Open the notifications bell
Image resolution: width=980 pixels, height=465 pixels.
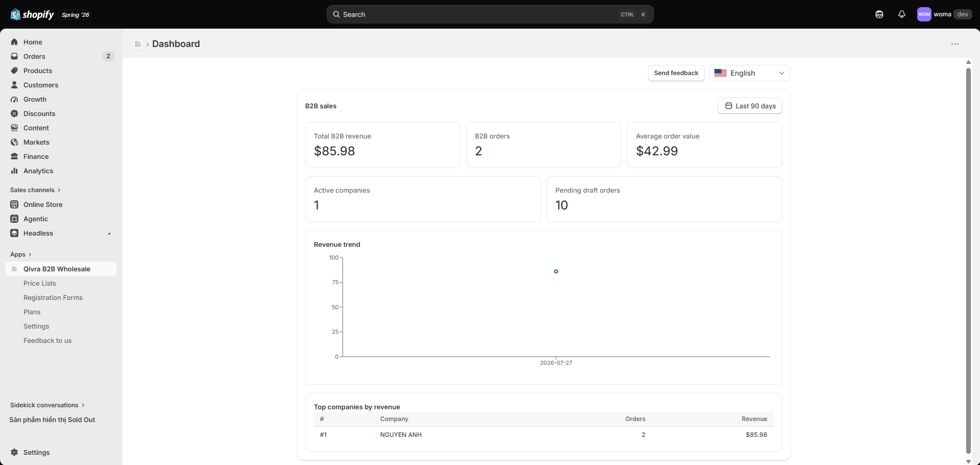click(901, 14)
